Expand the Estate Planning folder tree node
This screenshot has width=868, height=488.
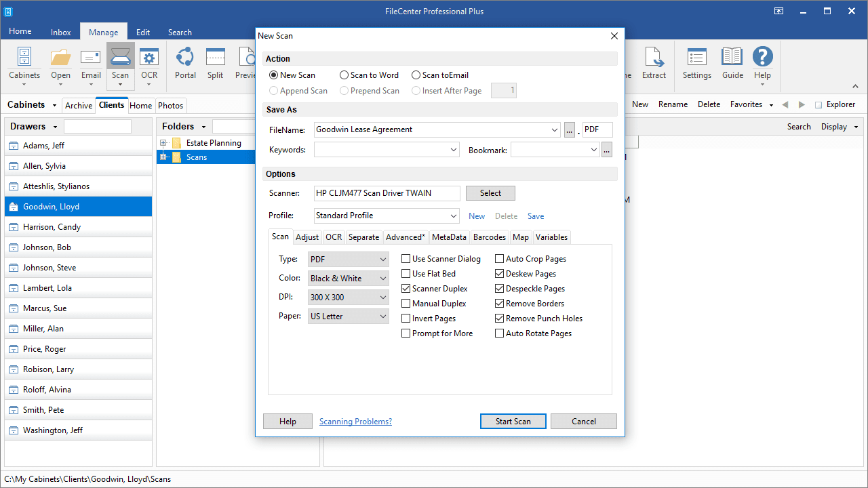pyautogui.click(x=163, y=143)
